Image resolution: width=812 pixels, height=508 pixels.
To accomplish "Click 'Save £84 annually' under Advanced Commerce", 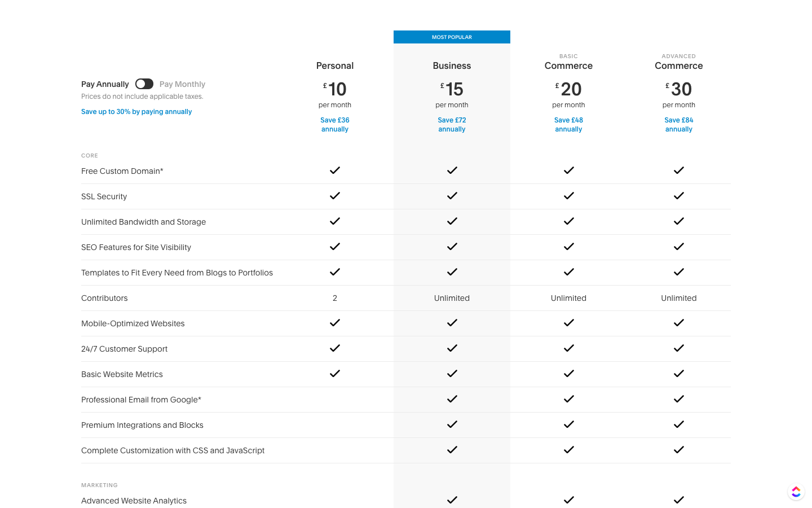I will pos(678,125).
